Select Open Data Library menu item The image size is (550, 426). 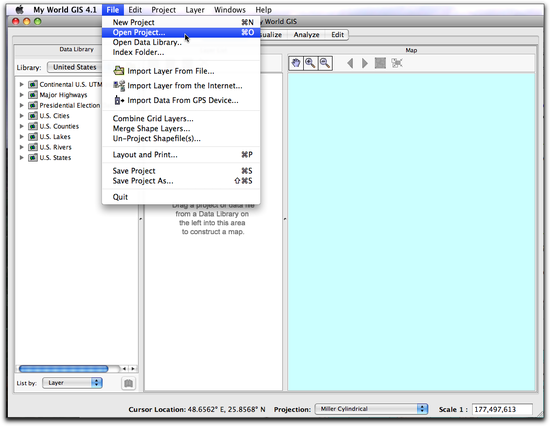coord(181,42)
